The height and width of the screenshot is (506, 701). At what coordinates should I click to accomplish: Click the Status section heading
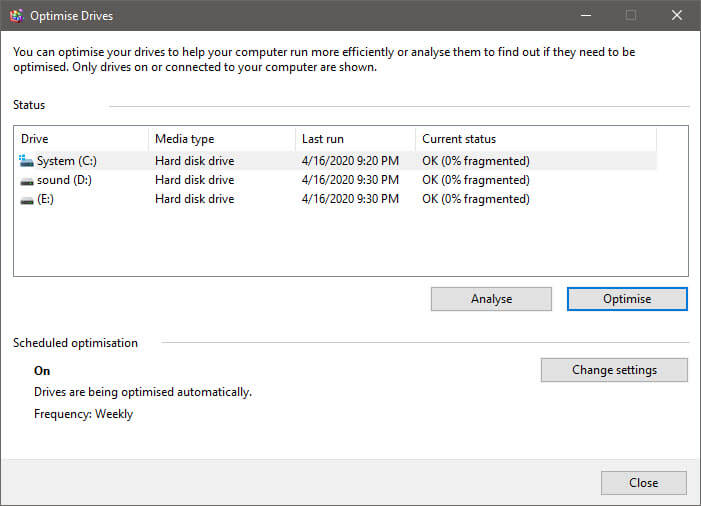29,105
